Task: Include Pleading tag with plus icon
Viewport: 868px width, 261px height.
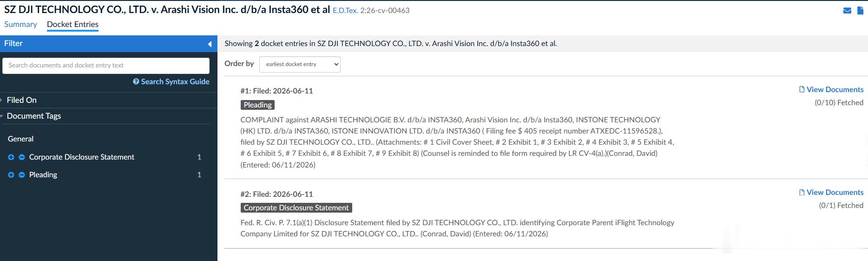Action: pos(11,175)
